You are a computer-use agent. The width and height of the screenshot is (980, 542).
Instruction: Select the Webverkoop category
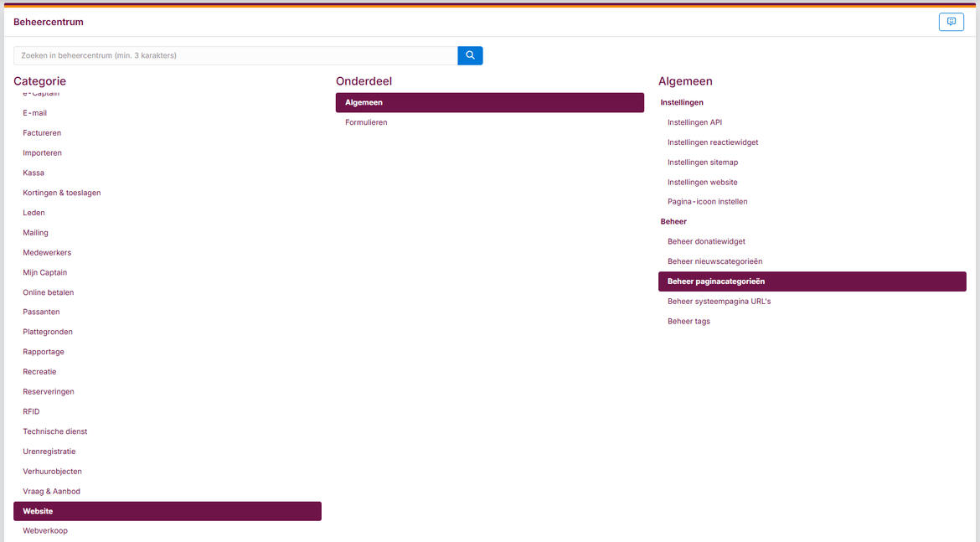pos(45,530)
